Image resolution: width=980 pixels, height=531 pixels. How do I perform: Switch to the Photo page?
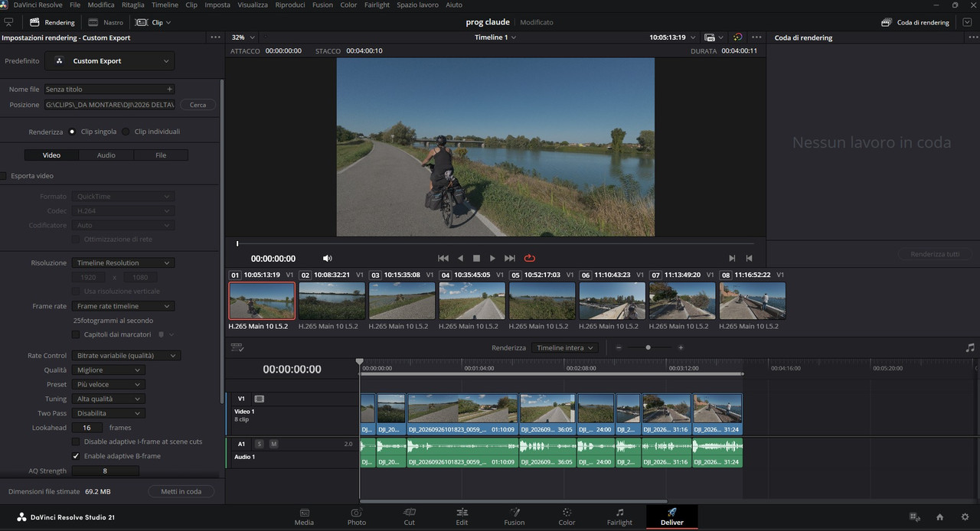357,516
